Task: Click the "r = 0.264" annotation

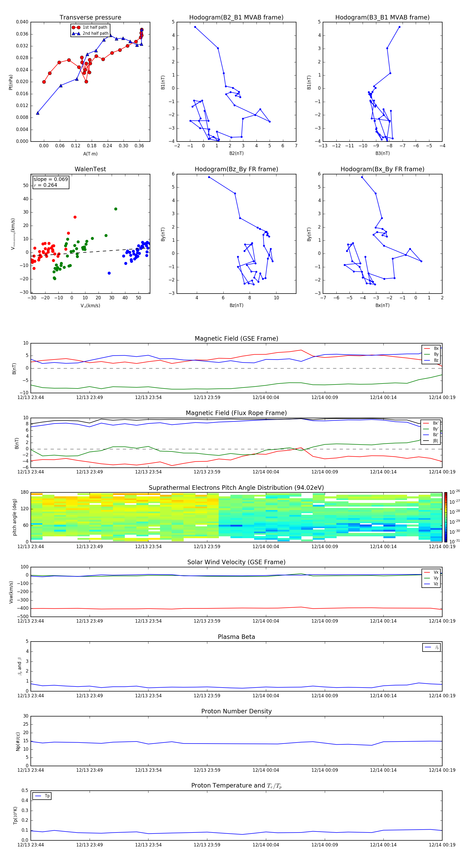Action: (45, 185)
